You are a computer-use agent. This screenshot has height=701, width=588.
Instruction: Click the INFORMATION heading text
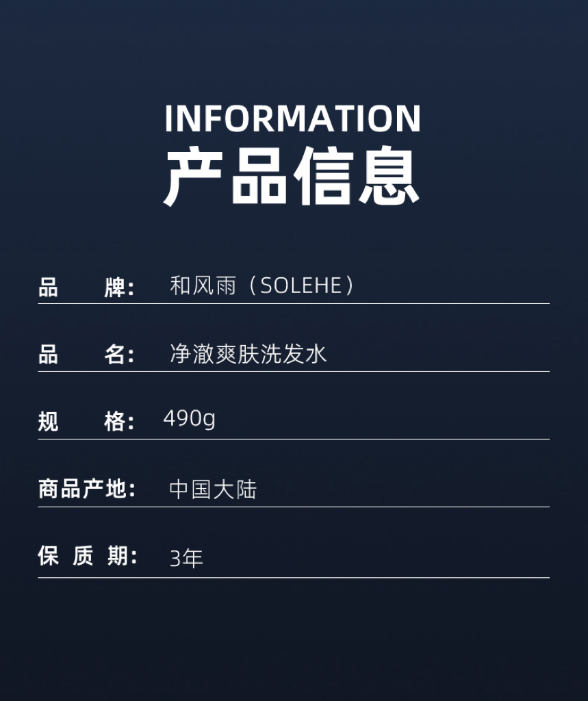point(293,118)
